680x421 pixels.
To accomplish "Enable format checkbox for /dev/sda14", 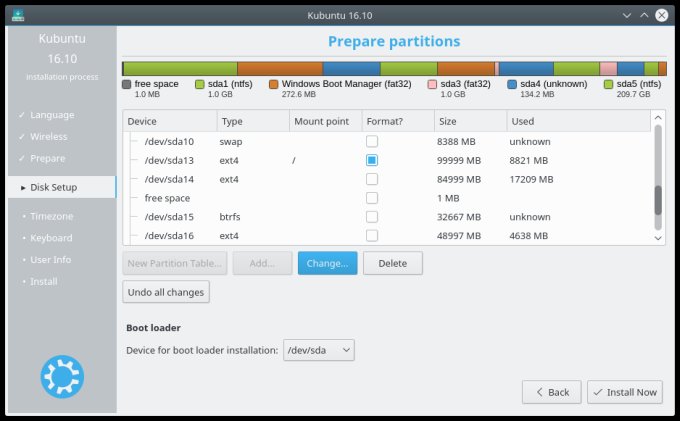I will coord(372,179).
